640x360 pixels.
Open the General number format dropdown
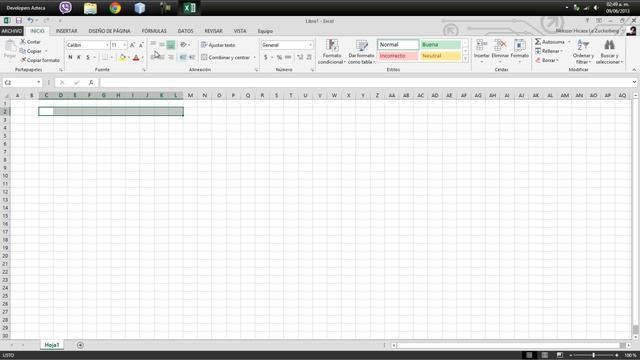click(x=310, y=45)
